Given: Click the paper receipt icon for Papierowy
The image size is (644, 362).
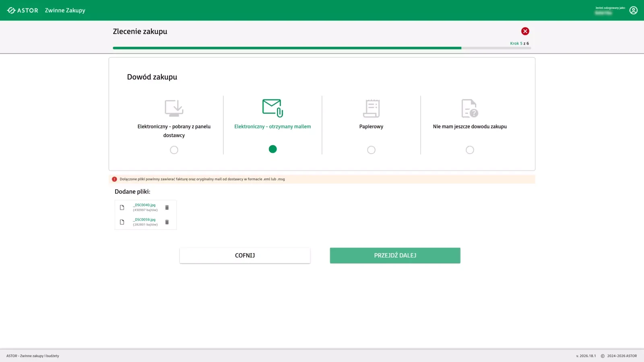Looking at the screenshot, I should tap(371, 108).
